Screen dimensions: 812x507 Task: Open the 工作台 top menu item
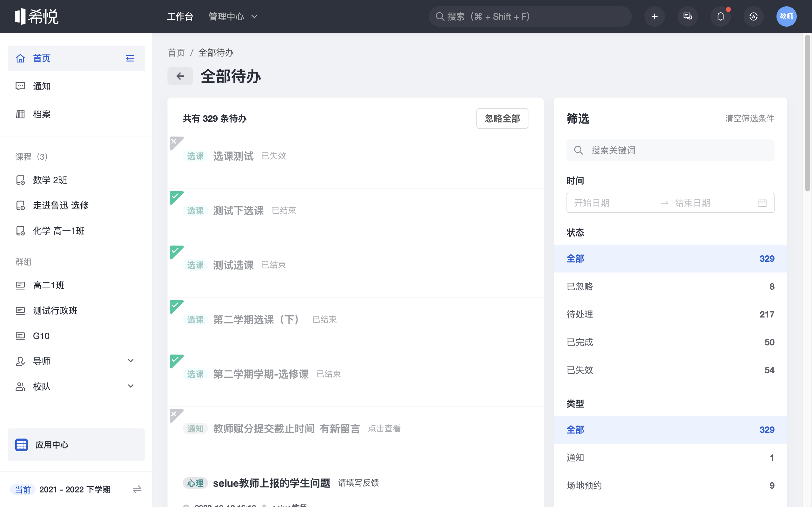pyautogui.click(x=180, y=16)
